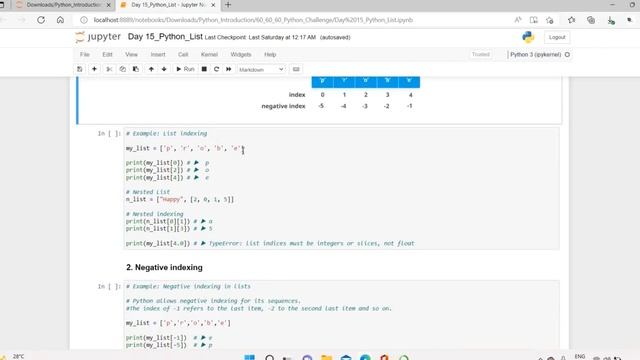Restart kernel and run all cells
Screen dimensions: 640x360
pos(229,69)
